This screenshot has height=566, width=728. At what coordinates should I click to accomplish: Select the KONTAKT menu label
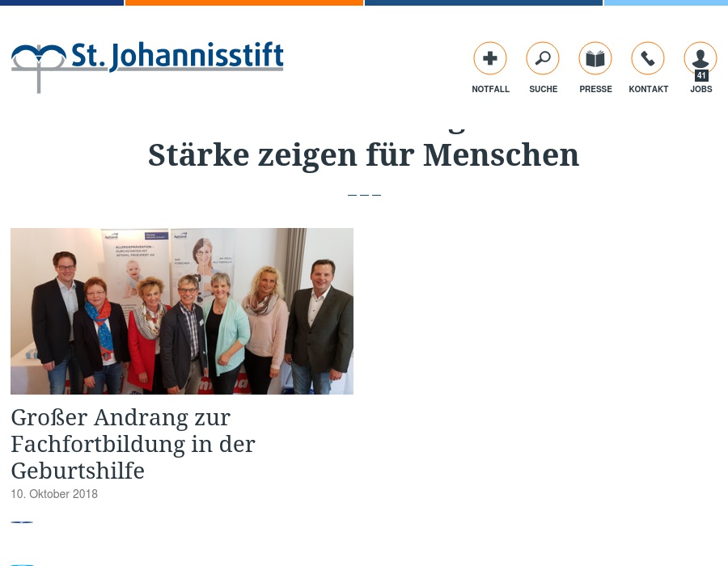pos(648,90)
